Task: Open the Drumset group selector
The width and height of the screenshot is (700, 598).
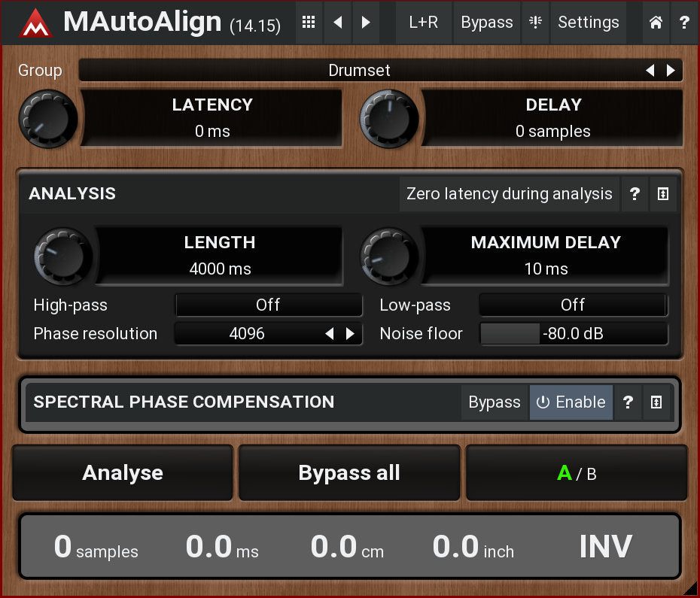Action: click(360, 71)
